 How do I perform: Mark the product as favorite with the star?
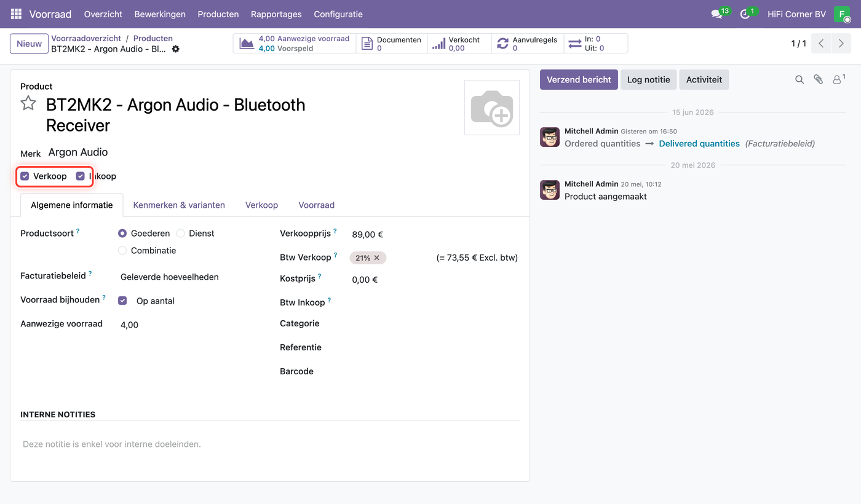click(28, 103)
